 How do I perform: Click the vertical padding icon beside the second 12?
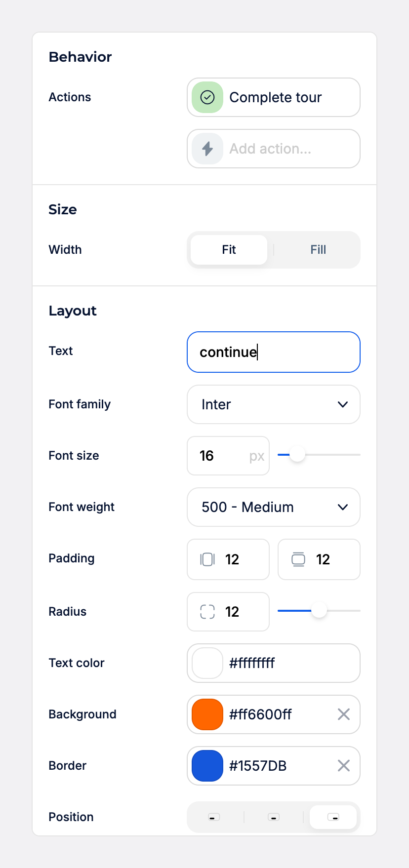pos(298,559)
